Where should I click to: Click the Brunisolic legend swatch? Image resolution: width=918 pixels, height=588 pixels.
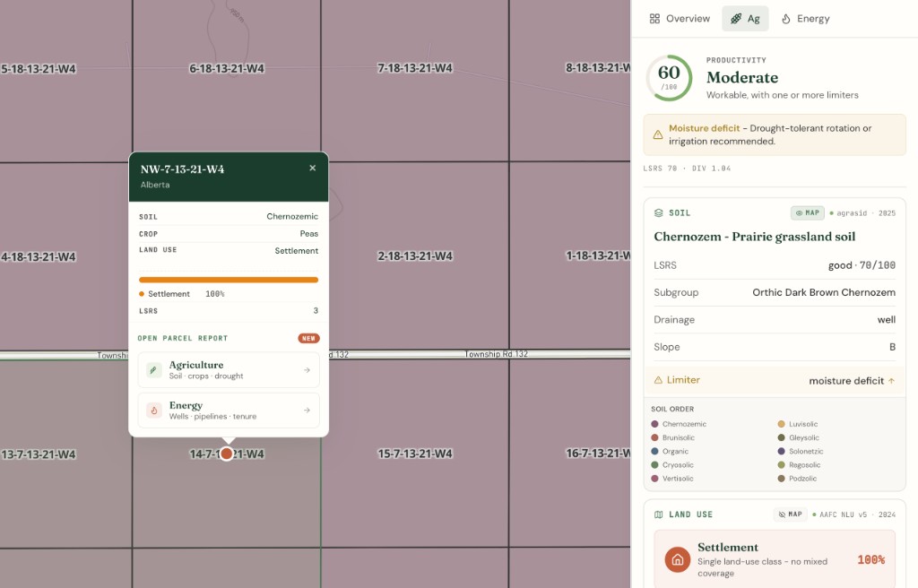click(x=654, y=437)
